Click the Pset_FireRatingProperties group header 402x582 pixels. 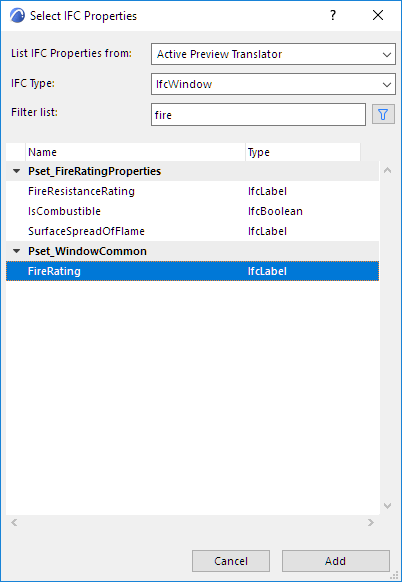[x=192, y=171]
